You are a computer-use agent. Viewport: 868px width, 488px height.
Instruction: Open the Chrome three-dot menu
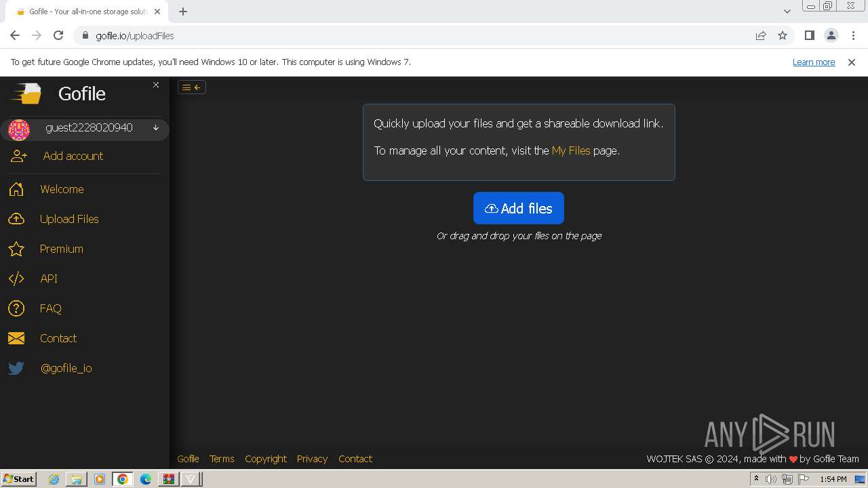853,35
